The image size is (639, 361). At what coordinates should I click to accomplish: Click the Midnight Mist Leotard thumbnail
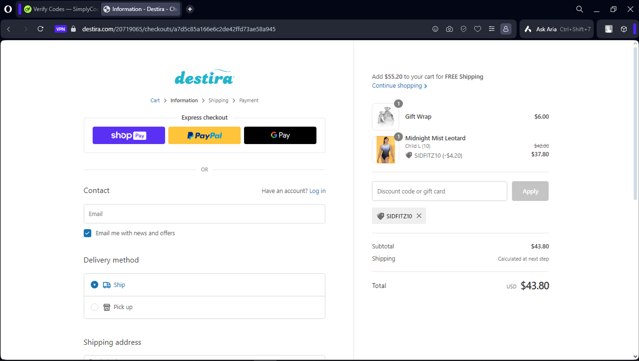(386, 150)
